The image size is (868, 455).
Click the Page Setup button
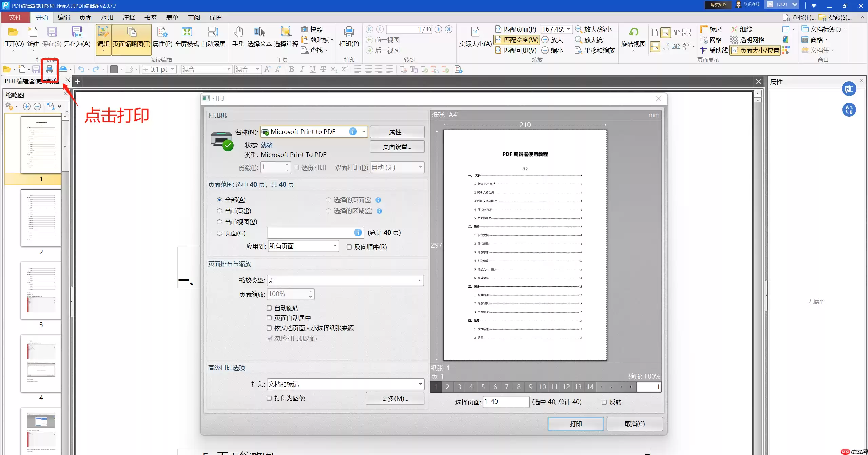397,147
